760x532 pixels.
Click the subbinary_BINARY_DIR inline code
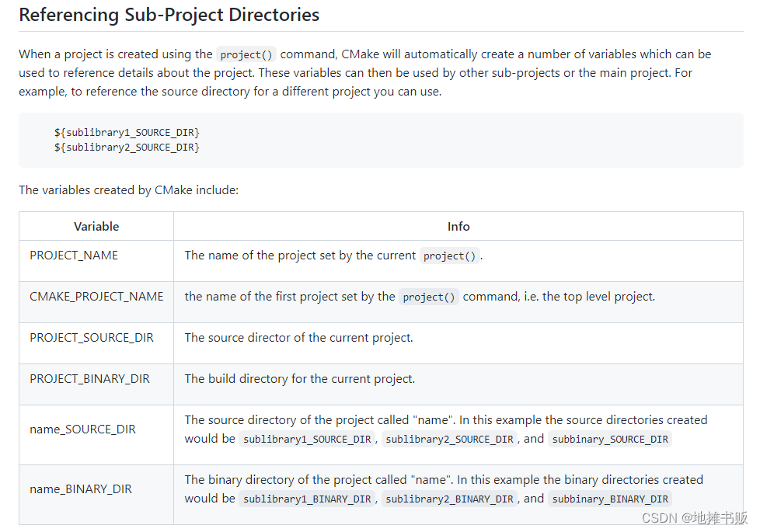(610, 499)
